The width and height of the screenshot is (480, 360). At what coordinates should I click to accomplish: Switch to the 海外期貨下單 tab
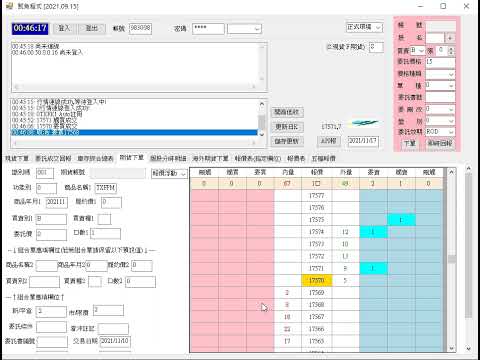coord(210,158)
